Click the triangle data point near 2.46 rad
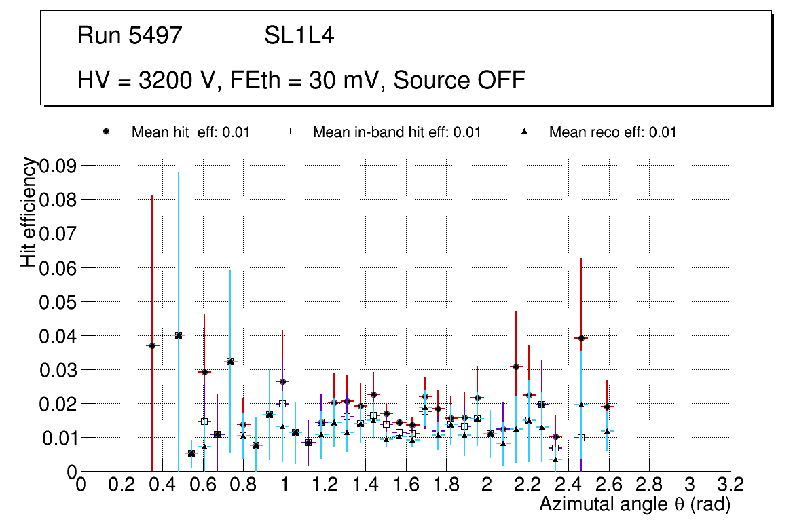Image resolution: width=812 pixels, height=524 pixels. click(581, 405)
